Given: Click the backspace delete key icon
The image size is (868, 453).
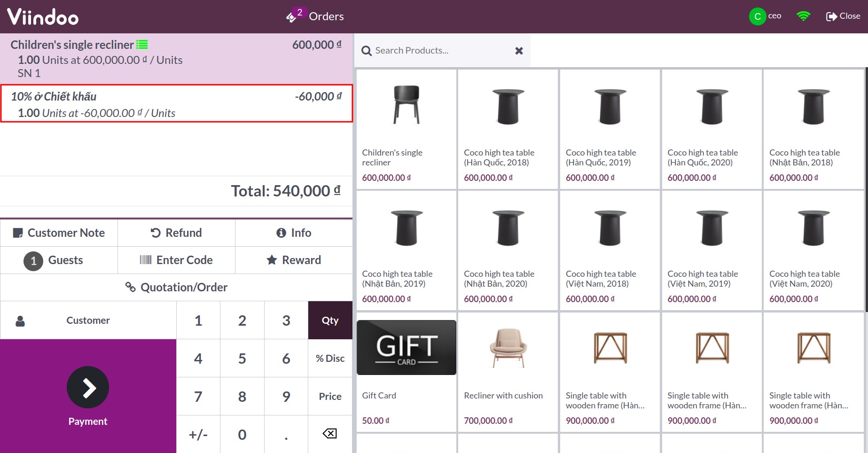Looking at the screenshot, I should point(330,434).
